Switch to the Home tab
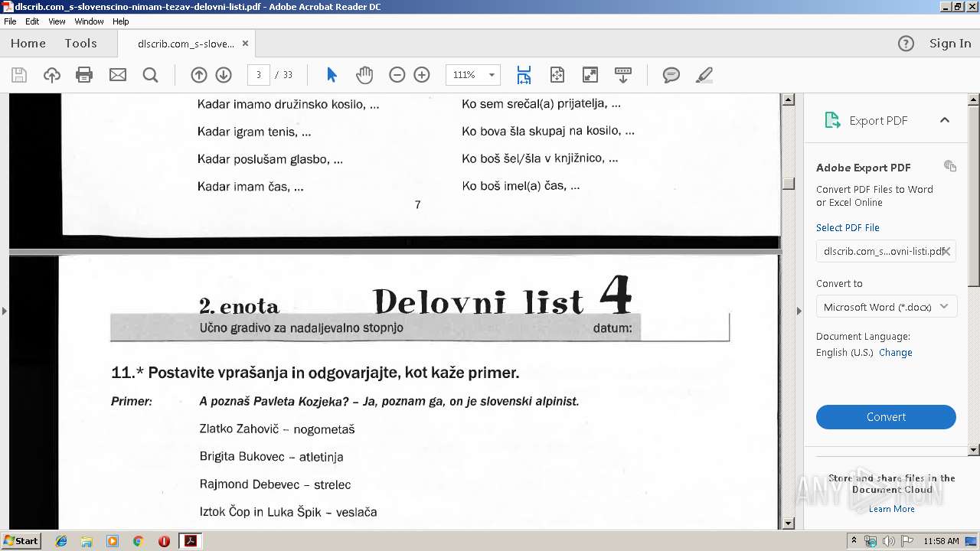The width and height of the screenshot is (980, 551). tap(28, 44)
